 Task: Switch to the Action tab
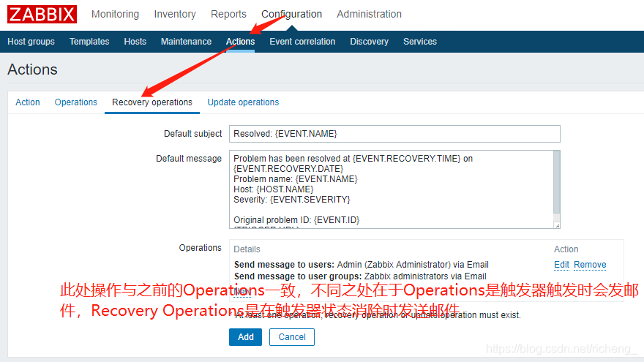(28, 102)
